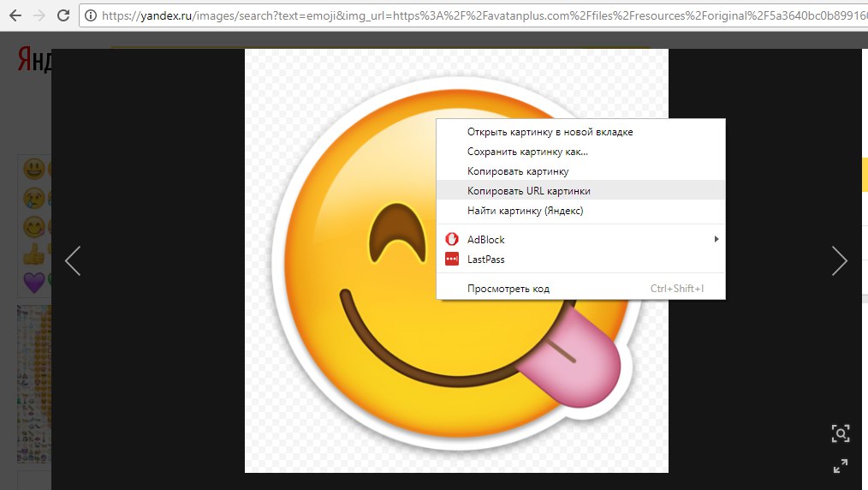868x490 pixels.
Task: Choose 'Найти картинку (Яндекс)'
Action: click(580, 211)
